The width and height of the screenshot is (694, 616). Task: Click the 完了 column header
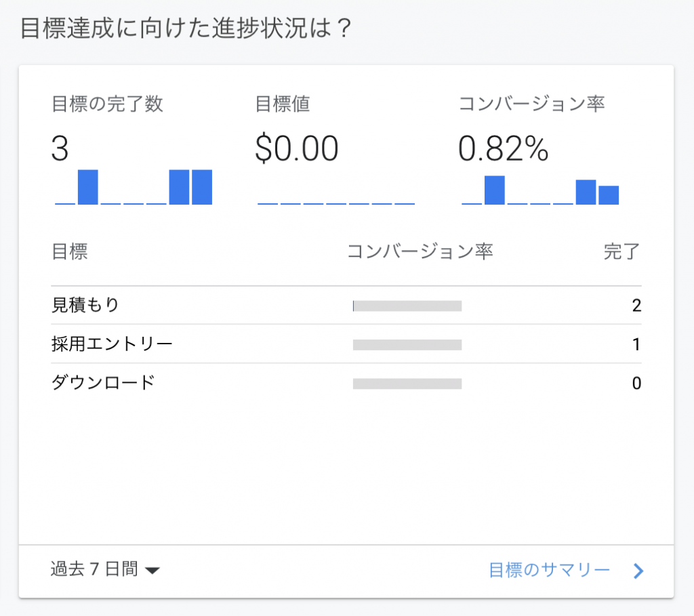coord(621,252)
